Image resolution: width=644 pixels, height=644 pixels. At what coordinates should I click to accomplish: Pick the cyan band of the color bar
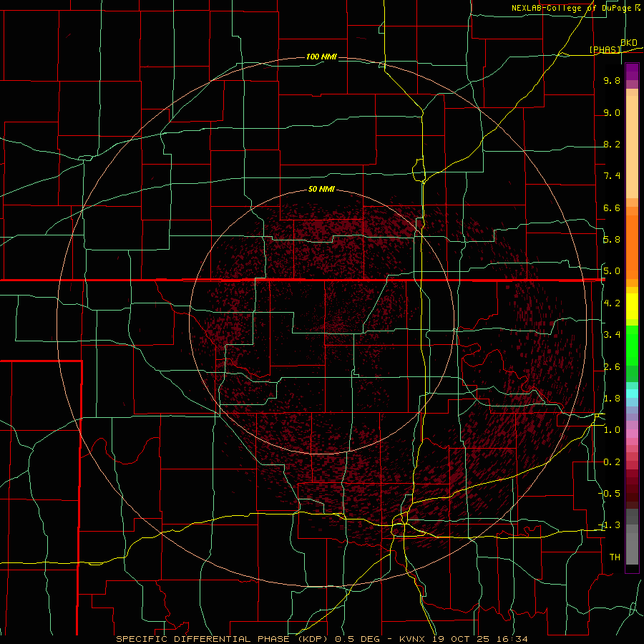pyautogui.click(x=632, y=394)
